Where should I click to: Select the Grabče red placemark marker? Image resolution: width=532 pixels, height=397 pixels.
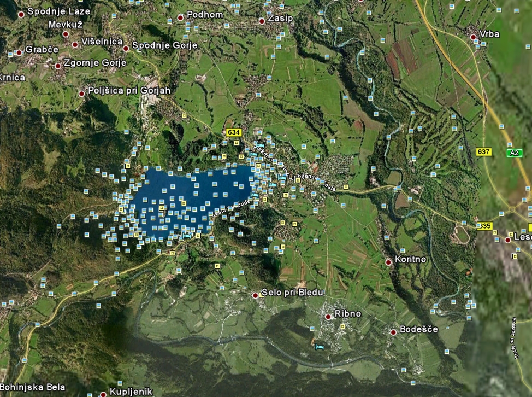(19, 52)
